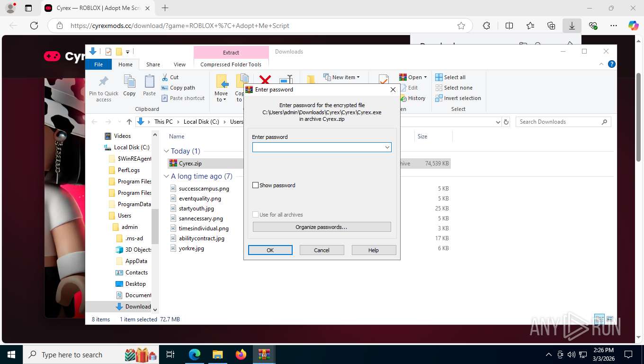This screenshot has width=644, height=364.
Task: Open Organize passwords button
Action: [322, 227]
